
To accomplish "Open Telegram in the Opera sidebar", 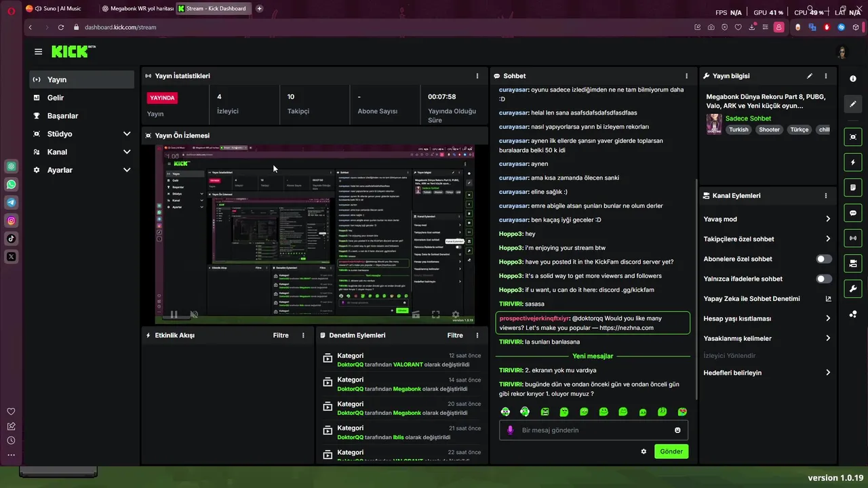I will click(12, 203).
